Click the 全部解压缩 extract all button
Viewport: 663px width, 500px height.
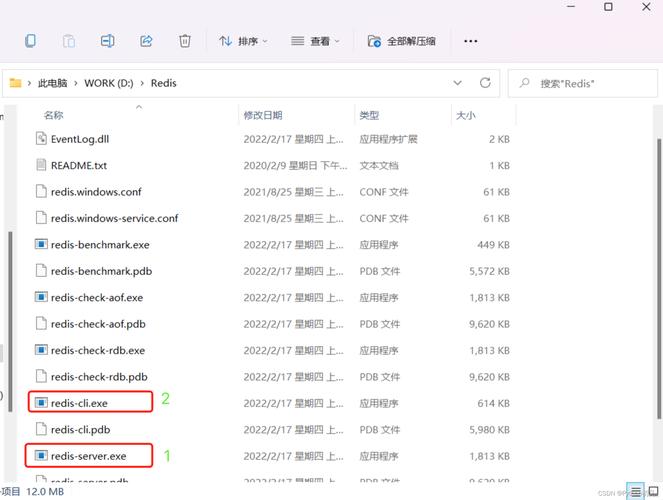coord(401,41)
